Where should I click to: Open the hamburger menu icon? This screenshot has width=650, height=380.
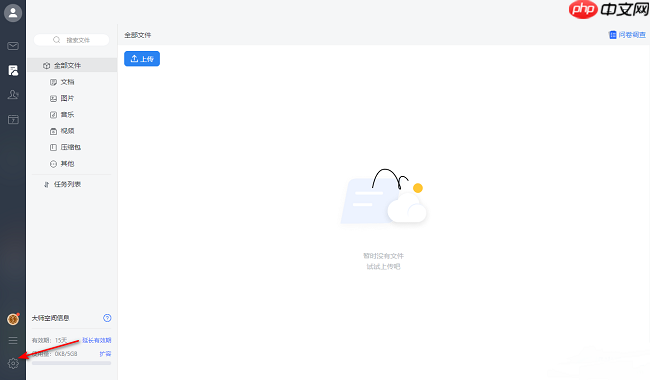click(13, 340)
